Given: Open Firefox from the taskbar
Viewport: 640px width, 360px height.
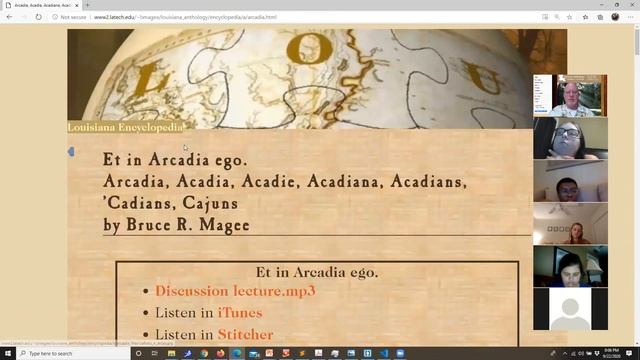Looking at the screenshot, I should click(220, 353).
